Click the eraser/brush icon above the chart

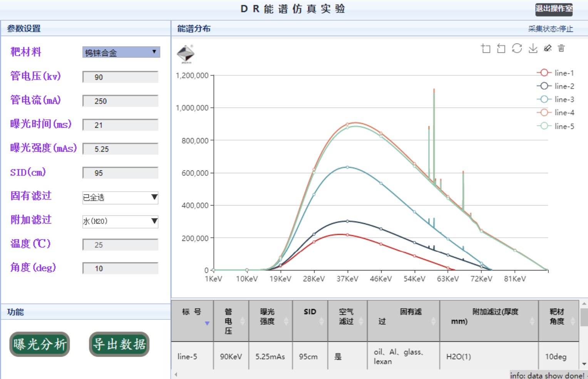click(x=548, y=48)
